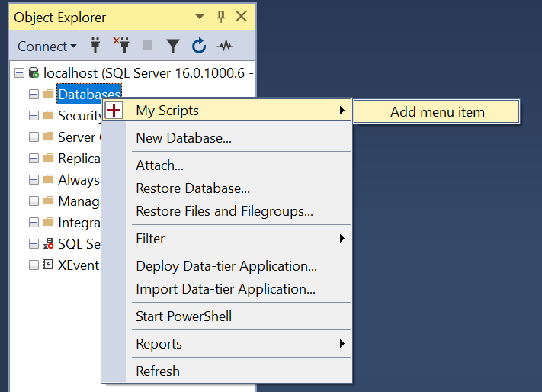Select the Security tree item
Screen dimensions: 542x392
[79, 115]
